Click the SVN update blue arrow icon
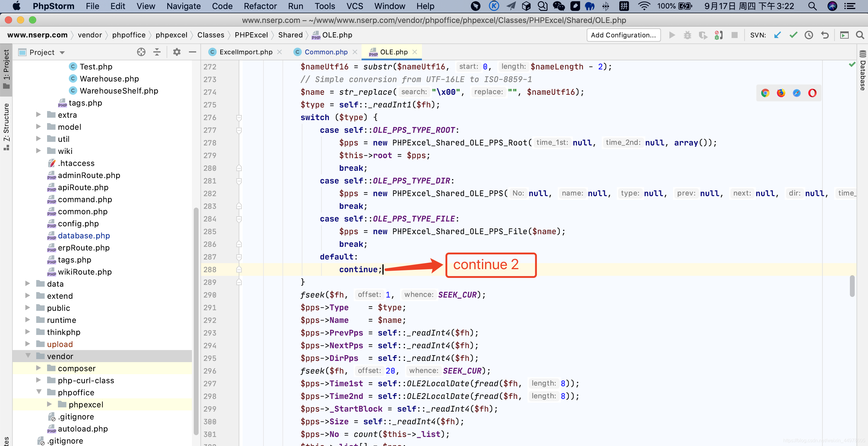The height and width of the screenshot is (446, 868). coord(777,35)
